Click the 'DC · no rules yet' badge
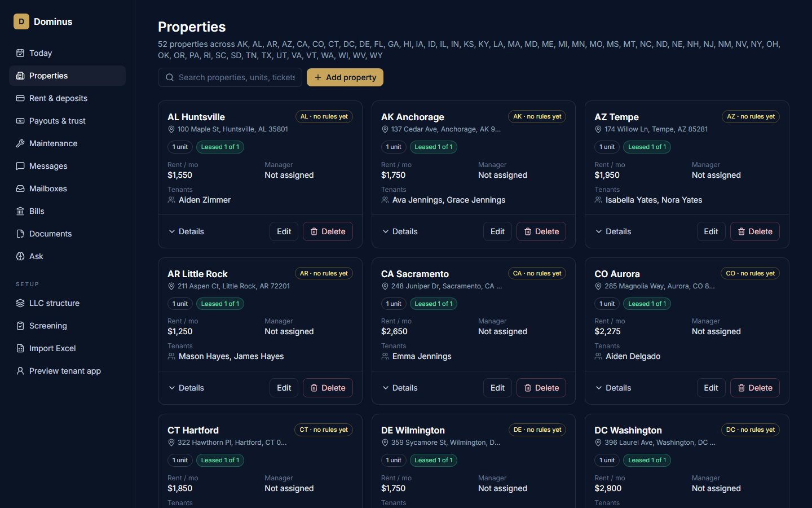Screen dimensions: 812x508 click(751, 430)
